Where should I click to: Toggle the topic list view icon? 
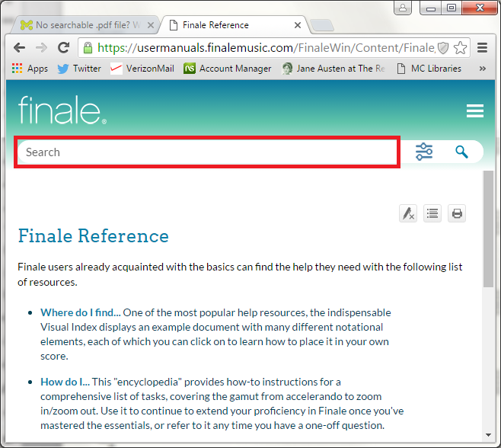[x=432, y=213]
